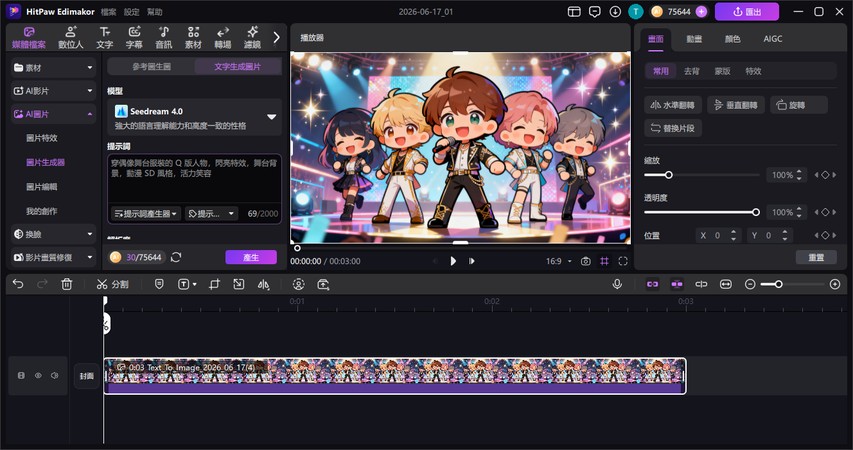Show more toolbar tabs with right chevron

click(276, 37)
